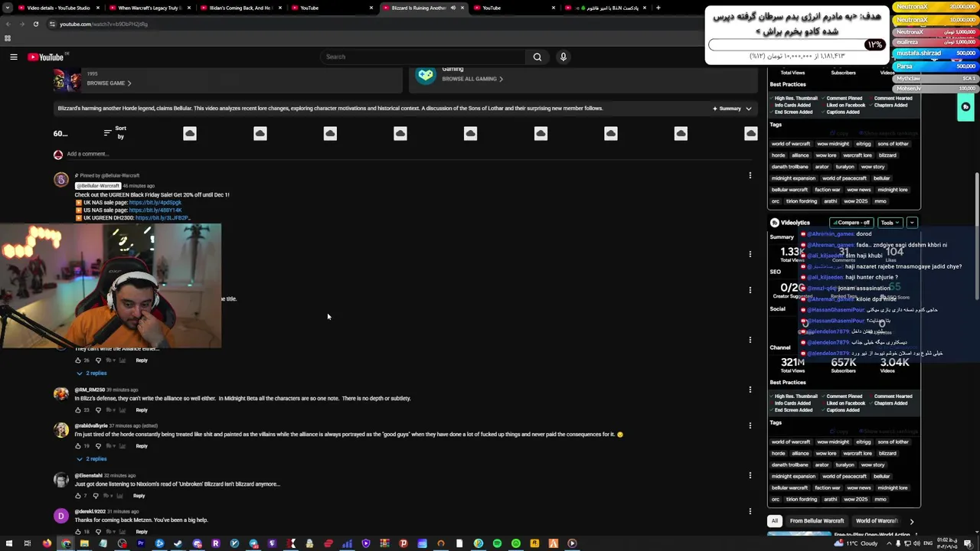Click the upper 'world of warcraft' tag
This screenshot has width=980, height=551.
(790, 144)
